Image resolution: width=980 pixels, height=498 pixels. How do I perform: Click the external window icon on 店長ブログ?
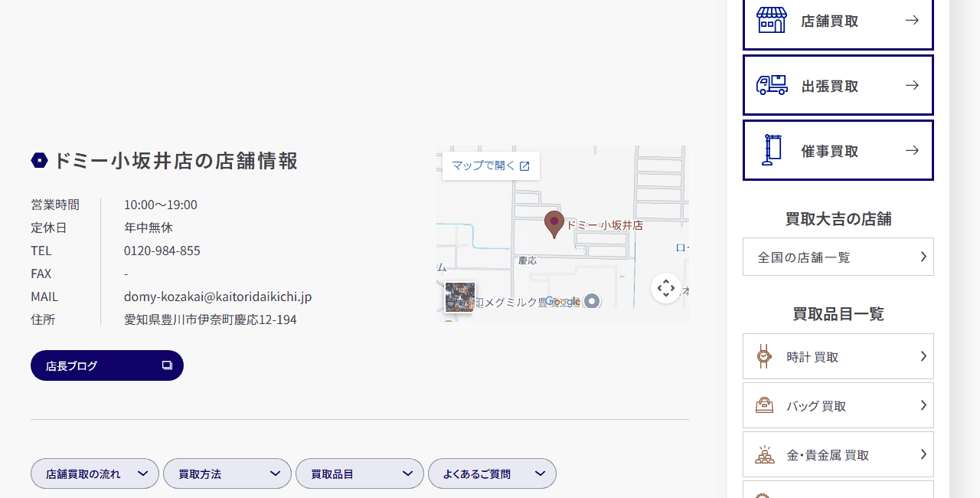pyautogui.click(x=167, y=365)
